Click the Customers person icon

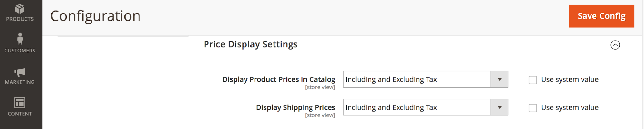(20, 39)
